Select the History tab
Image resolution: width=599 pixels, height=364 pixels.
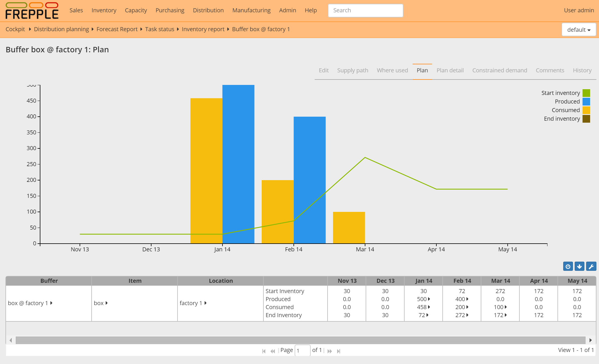pos(581,70)
